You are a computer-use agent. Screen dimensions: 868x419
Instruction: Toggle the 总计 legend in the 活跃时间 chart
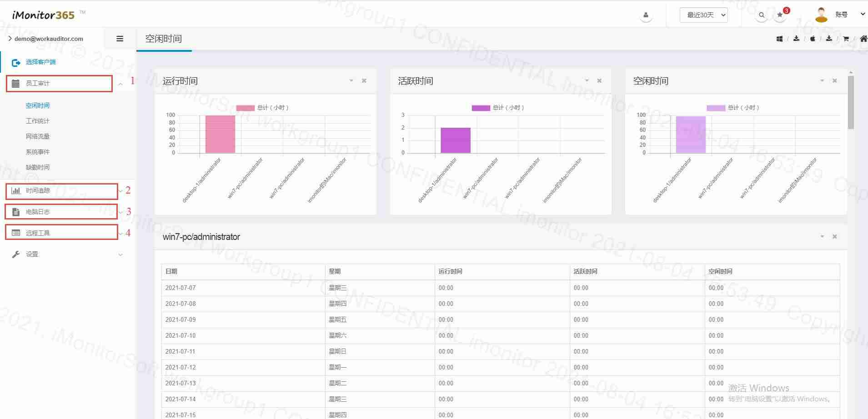pyautogui.click(x=498, y=108)
